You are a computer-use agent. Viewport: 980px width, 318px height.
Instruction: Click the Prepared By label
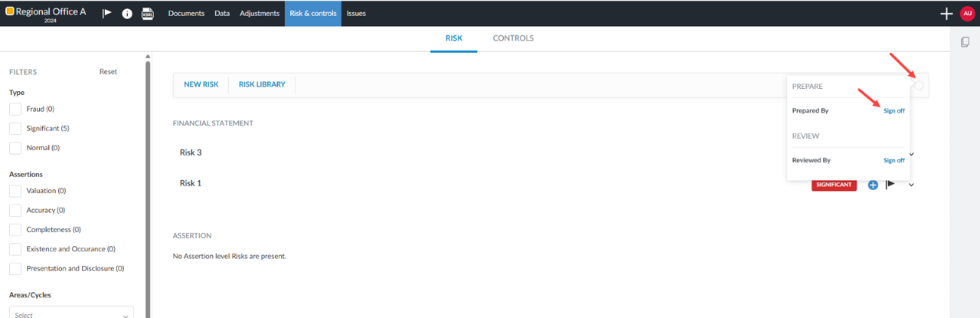[x=810, y=111]
